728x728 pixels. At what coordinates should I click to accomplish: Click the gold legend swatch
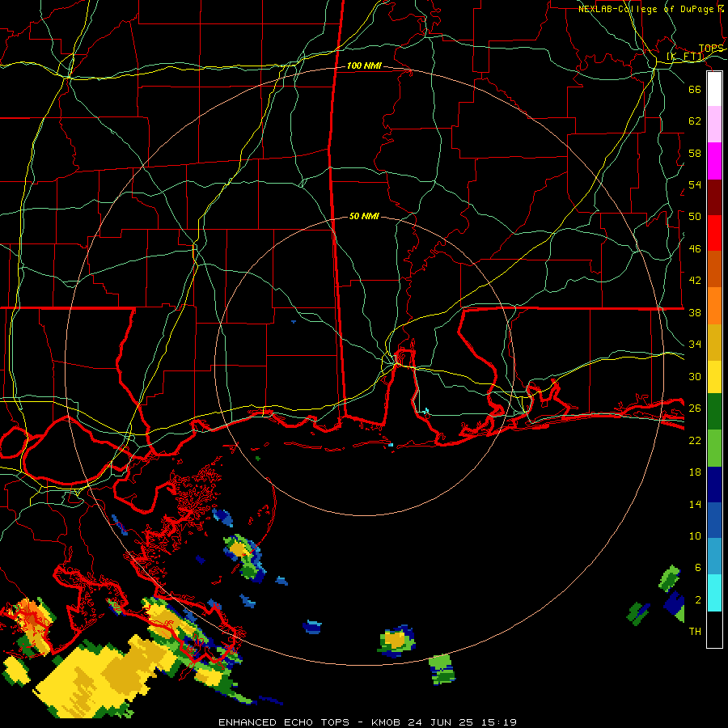pos(714,342)
